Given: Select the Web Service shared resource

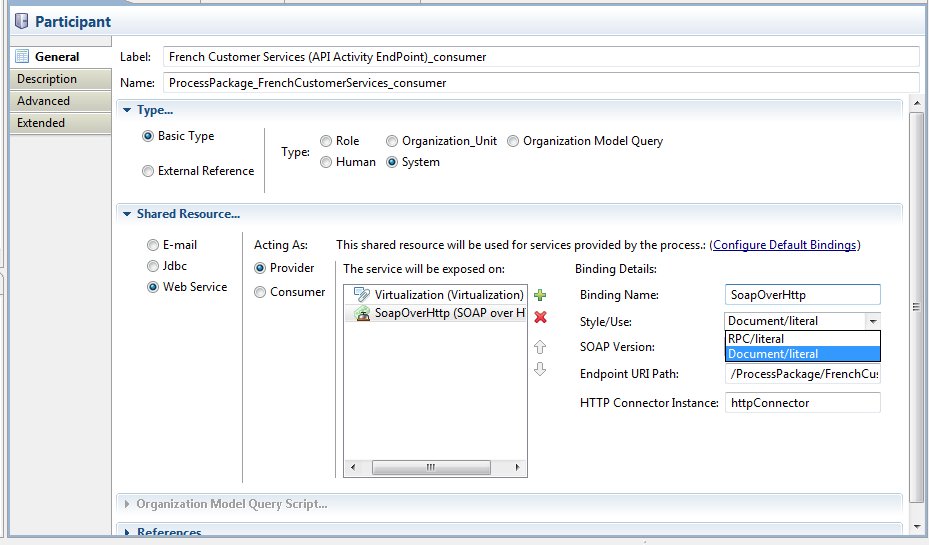Looking at the screenshot, I should click(x=153, y=287).
